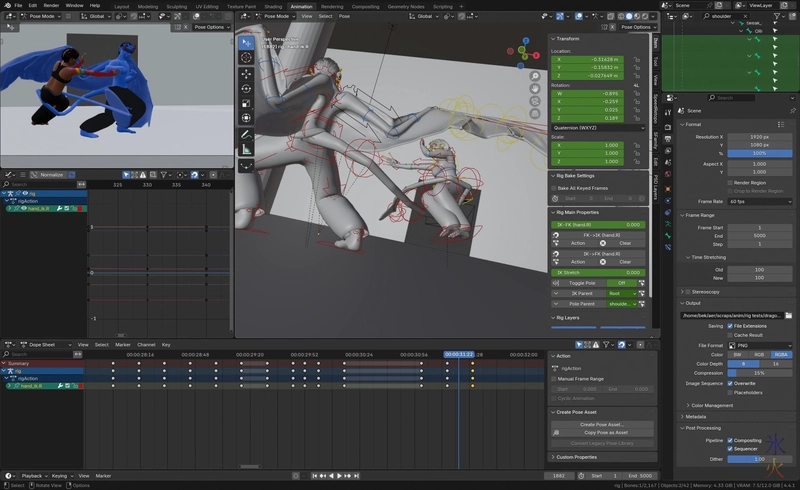Select the Cursor tool in viewport toolbar
The image size is (800, 490).
click(x=246, y=58)
